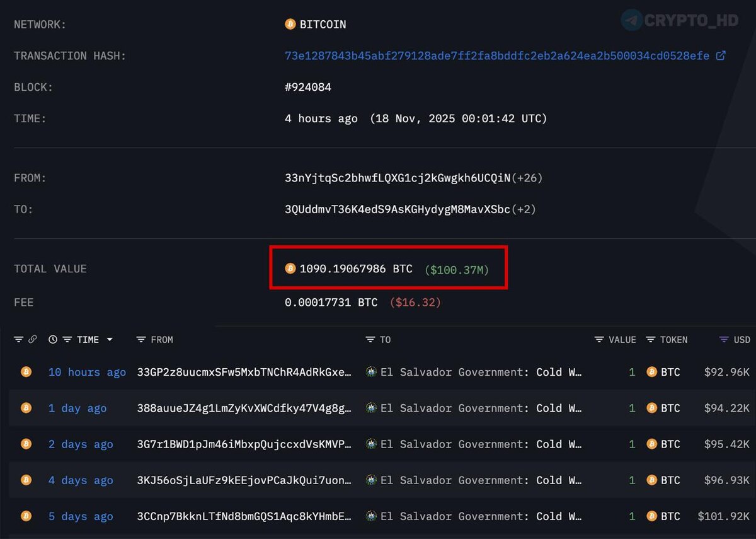Click the $94.22K USD value
The width and height of the screenshot is (756, 539).
(726, 408)
